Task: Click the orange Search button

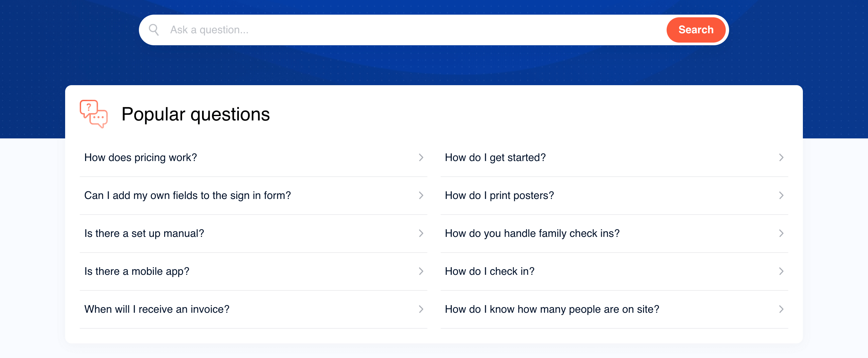Action: tap(696, 30)
